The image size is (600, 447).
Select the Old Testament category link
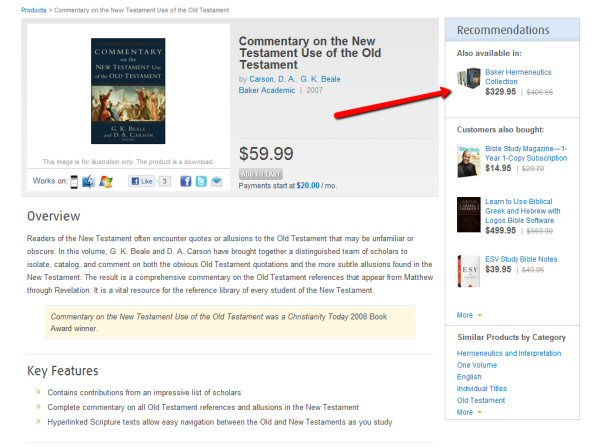[x=481, y=400]
